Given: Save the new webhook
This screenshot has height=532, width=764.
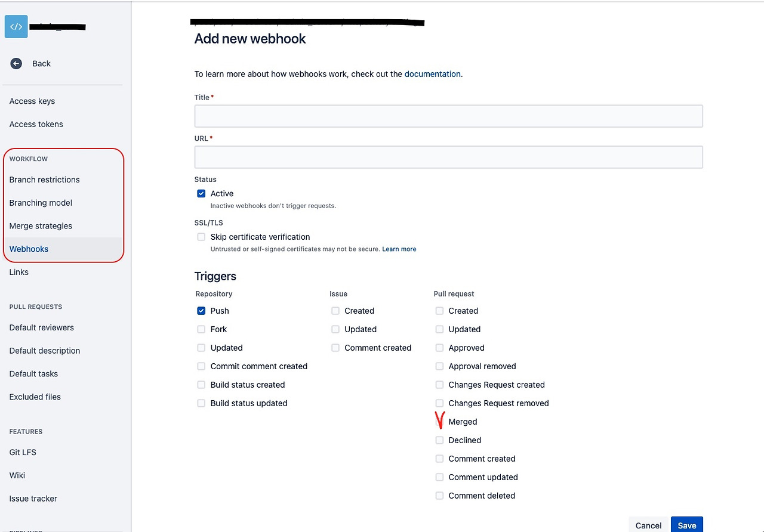Looking at the screenshot, I should [x=686, y=525].
